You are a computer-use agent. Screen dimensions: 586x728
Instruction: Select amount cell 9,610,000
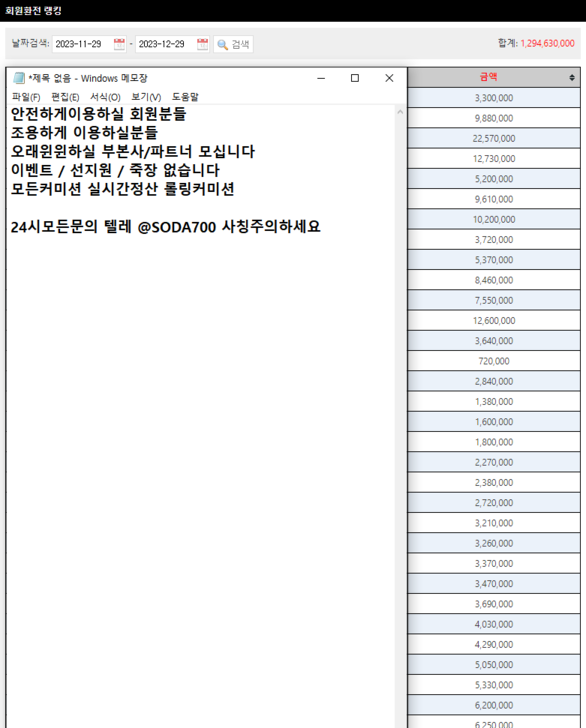click(x=494, y=199)
